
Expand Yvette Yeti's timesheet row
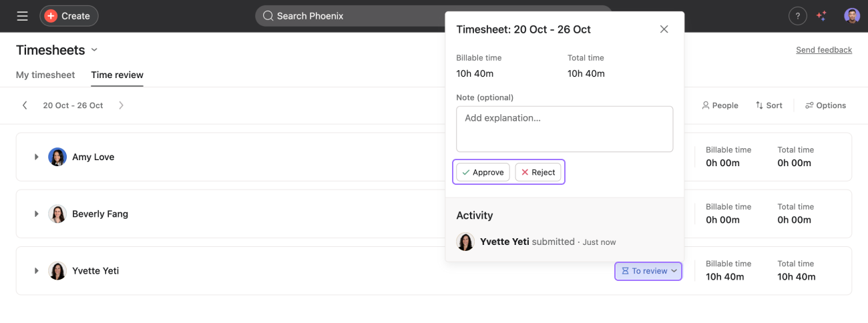tap(37, 271)
